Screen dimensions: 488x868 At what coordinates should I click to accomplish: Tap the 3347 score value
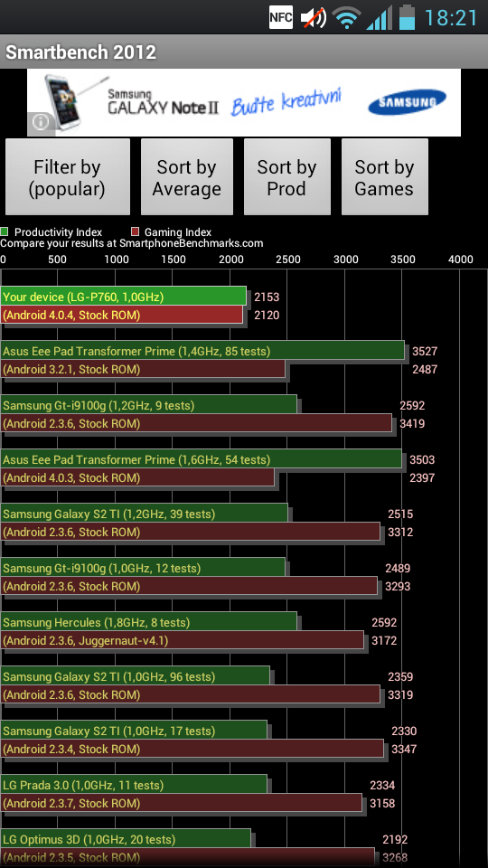pyautogui.click(x=404, y=749)
